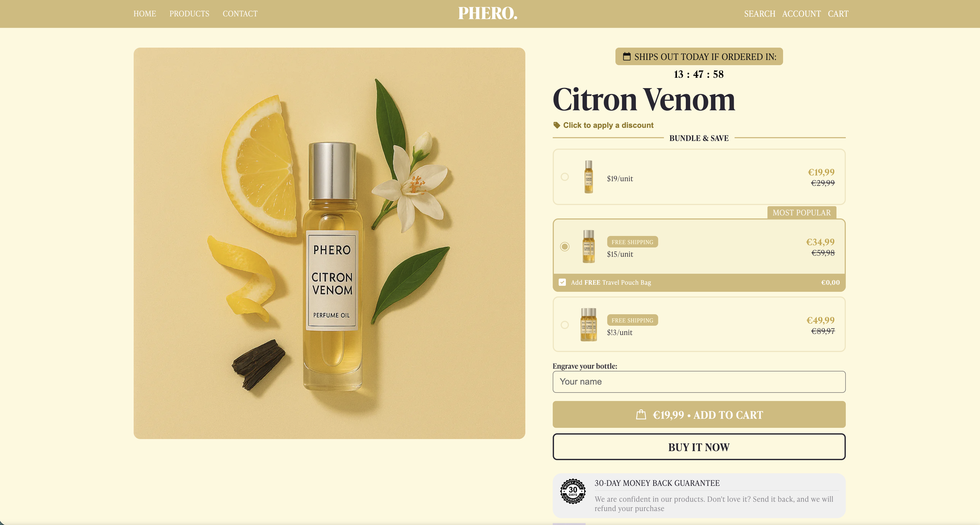Click the BUY IT NOW button

click(699, 447)
